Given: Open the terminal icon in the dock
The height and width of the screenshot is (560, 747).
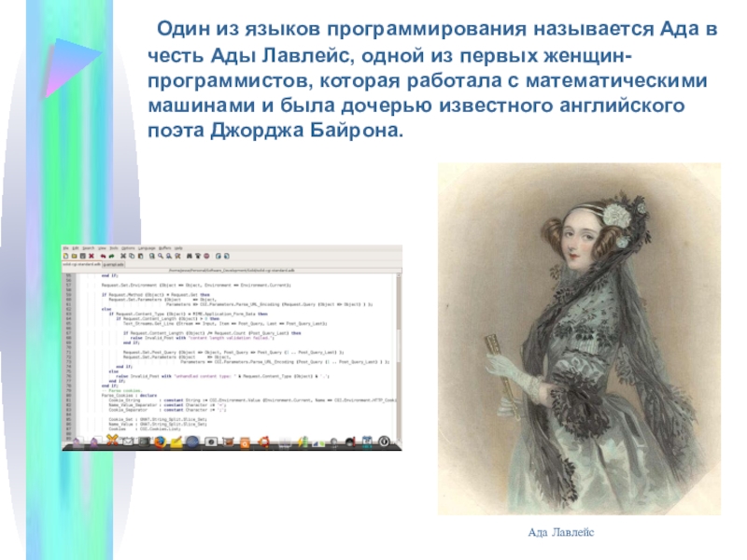Looking at the screenshot, I should coord(144,441).
